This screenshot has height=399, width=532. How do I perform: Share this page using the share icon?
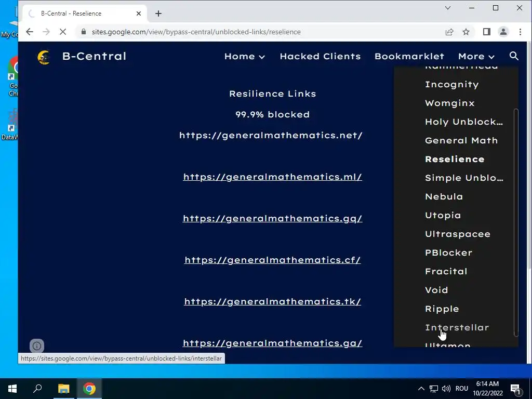[449, 32]
